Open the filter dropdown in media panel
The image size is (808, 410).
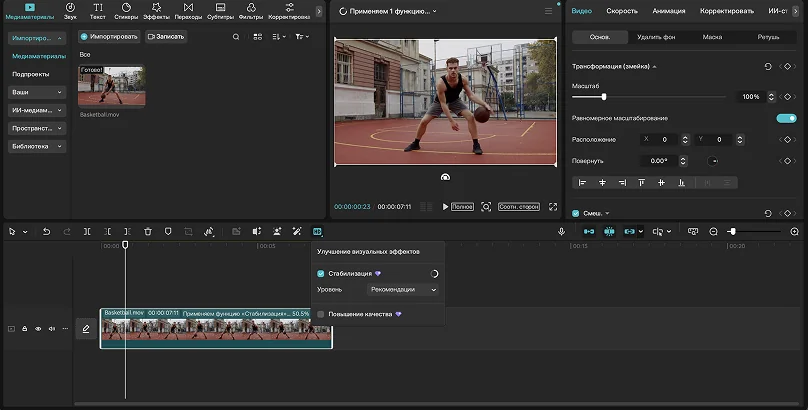302,37
